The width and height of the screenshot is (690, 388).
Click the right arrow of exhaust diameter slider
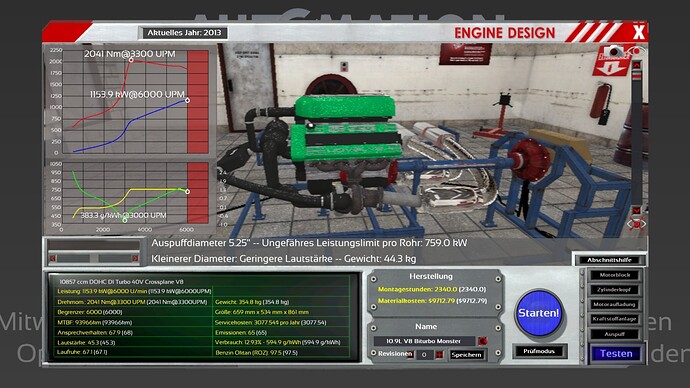click(135, 258)
